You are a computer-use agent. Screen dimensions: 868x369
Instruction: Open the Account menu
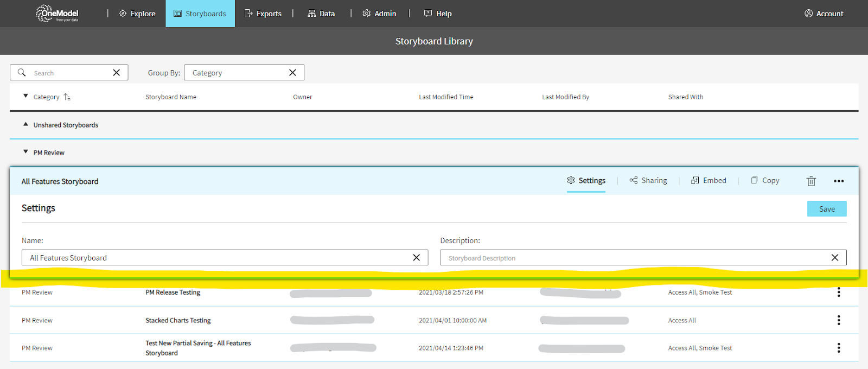tap(824, 14)
